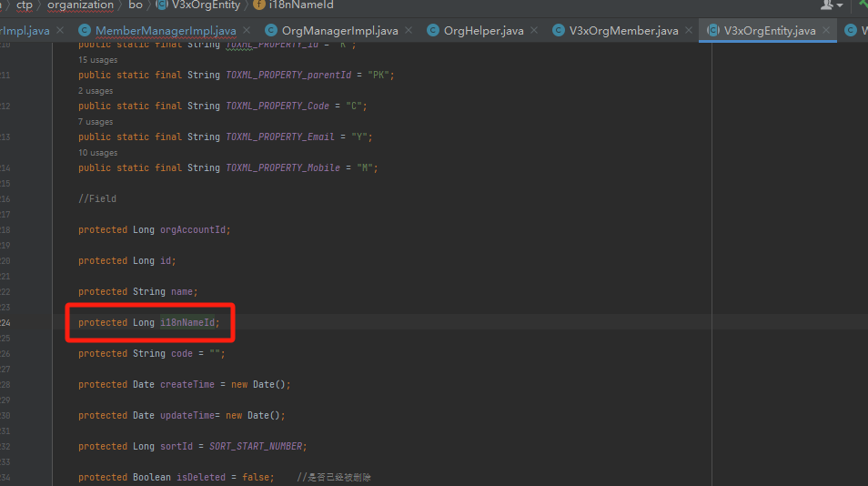This screenshot has width=868, height=486.
Task: Open 'organization' breadcrumb segment
Action: [x=80, y=5]
